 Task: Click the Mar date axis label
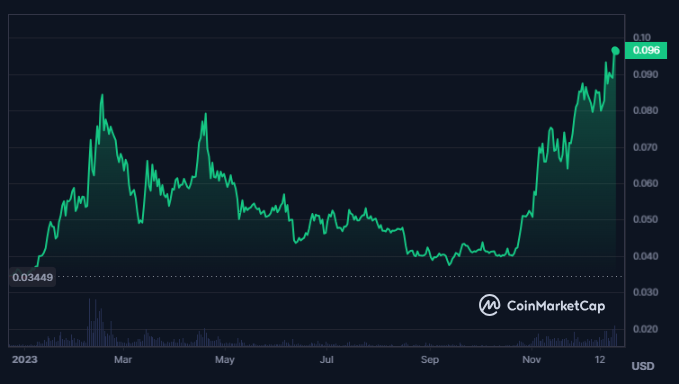point(123,359)
